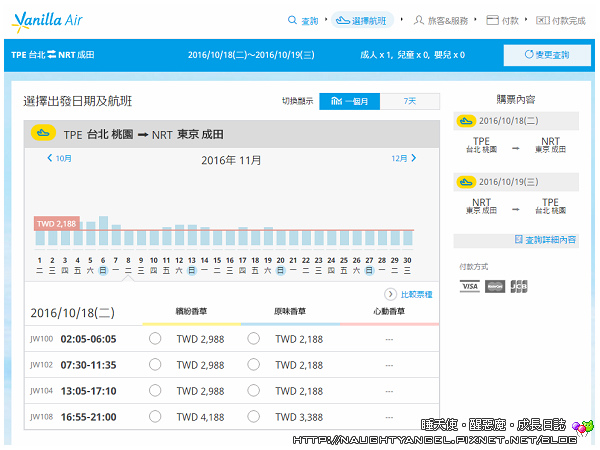Click flight JW100 time 02:05-06:05
The width and height of the screenshot is (600, 450).
pyautogui.click(x=88, y=339)
